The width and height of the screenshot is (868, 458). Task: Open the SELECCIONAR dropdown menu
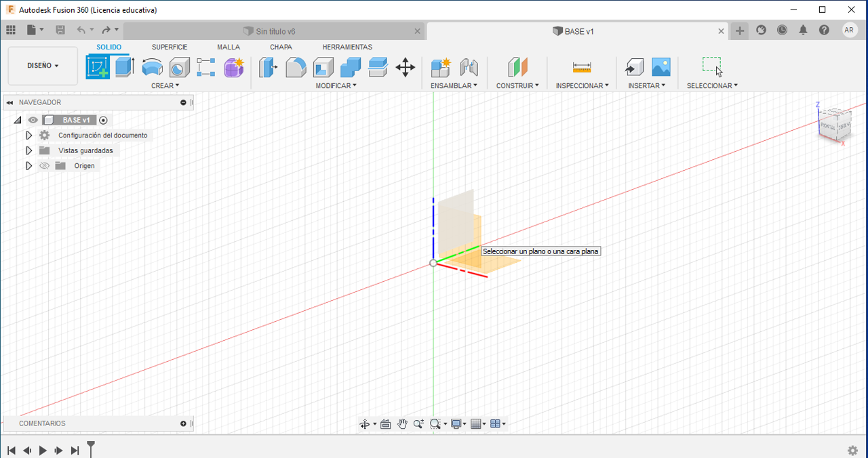pos(712,86)
